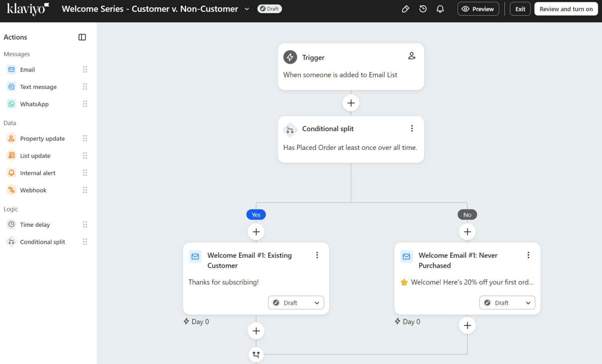Click the notifications bell icon
The height and width of the screenshot is (364, 602).
click(x=440, y=9)
